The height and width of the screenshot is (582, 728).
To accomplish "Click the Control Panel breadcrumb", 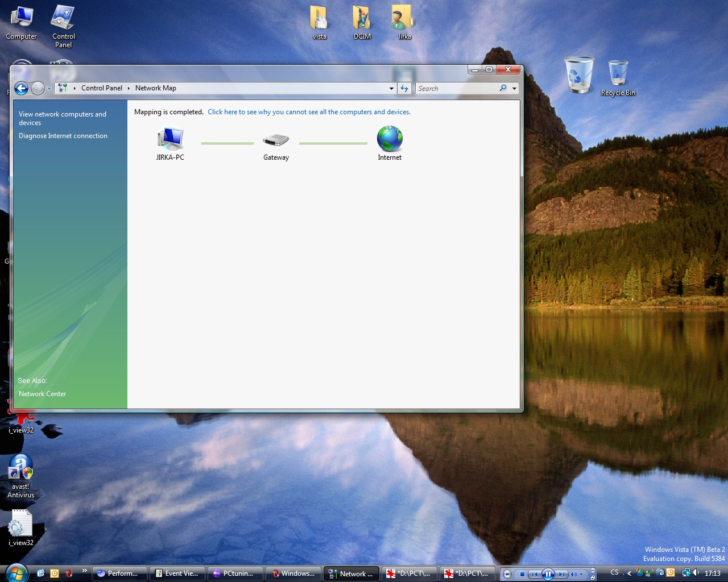I will pos(102,88).
